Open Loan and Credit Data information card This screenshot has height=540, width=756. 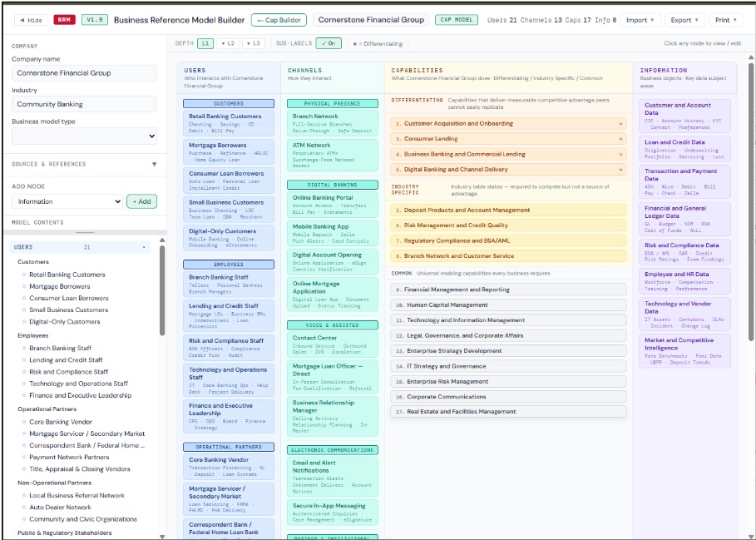tap(684, 149)
